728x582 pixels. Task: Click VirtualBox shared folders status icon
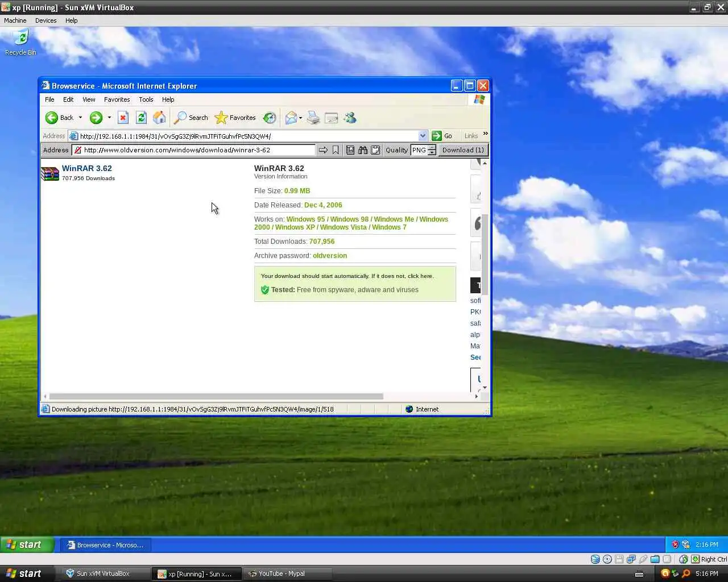coord(655,559)
